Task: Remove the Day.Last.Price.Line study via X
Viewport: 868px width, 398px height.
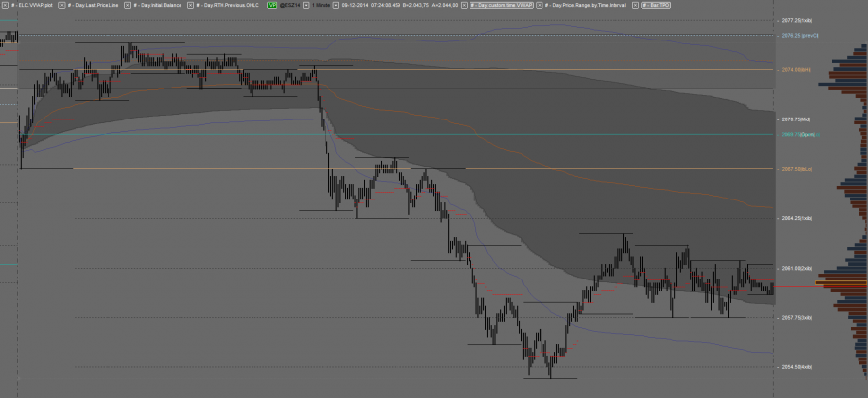Action: (61, 5)
